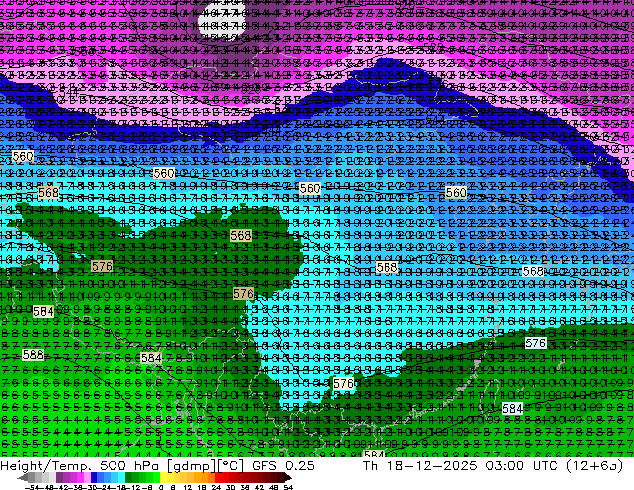Click the bright red legend swatch at 24

(218, 477)
